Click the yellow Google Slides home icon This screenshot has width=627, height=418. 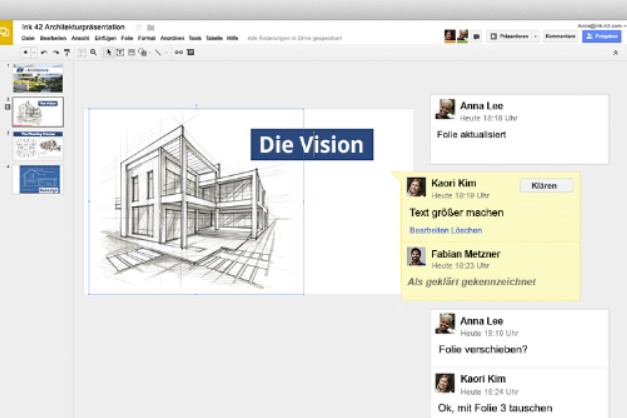[x=6, y=32]
